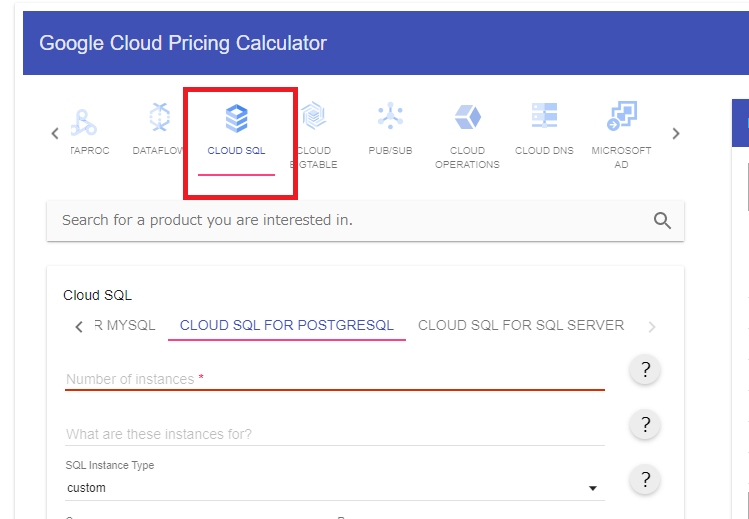The height and width of the screenshot is (519, 749).
Task: Click the search magnifier icon
Action: (x=662, y=221)
